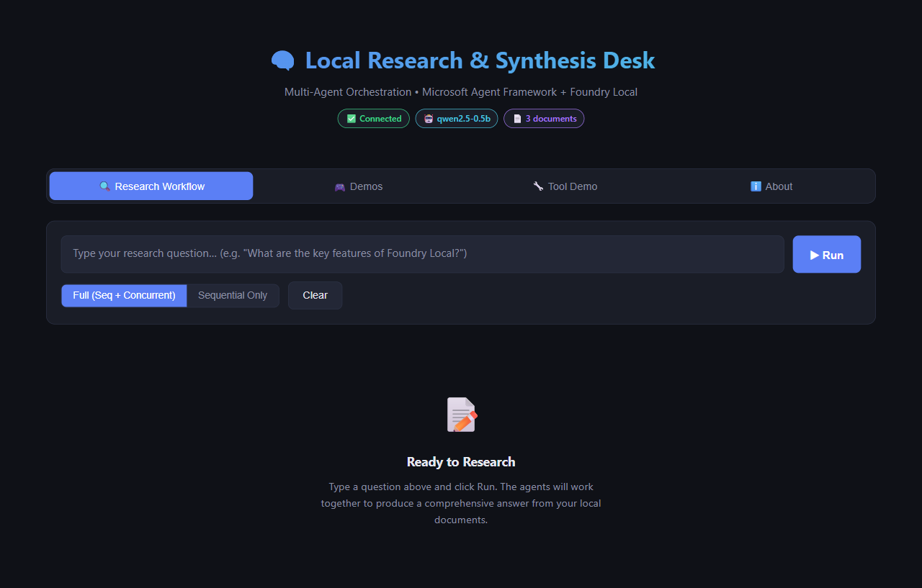Switch to the Demos tab

coord(358,186)
